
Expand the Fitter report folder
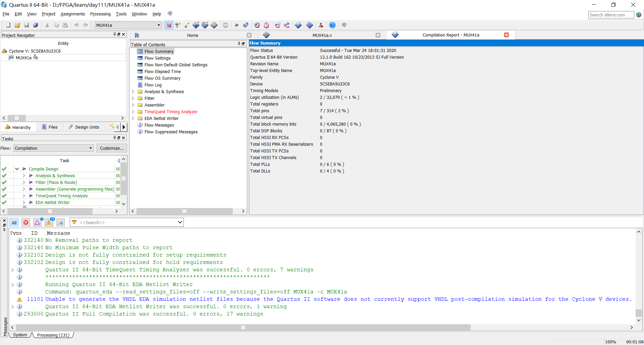point(133,98)
